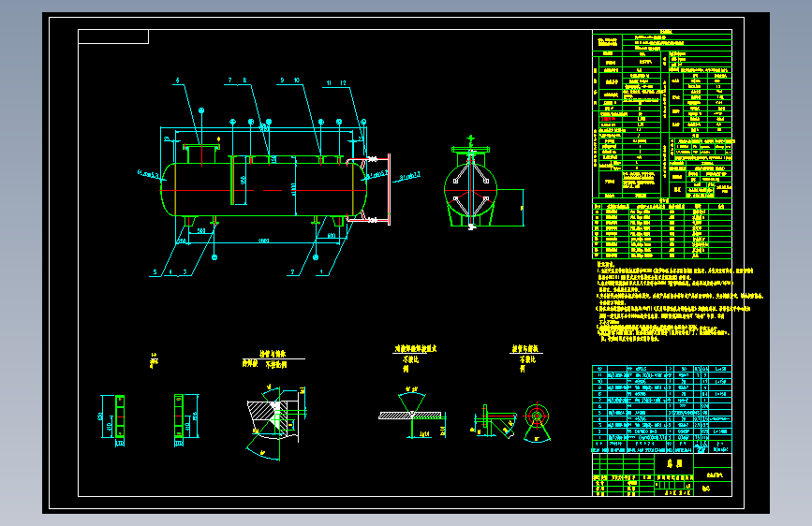Select callout number 3 below the vessel
Viewport: 812px width, 526px height.
pyautogui.click(x=185, y=271)
